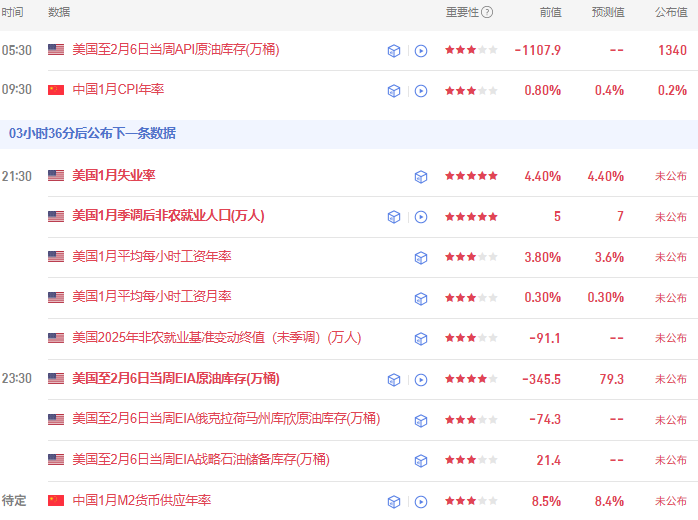Image resolution: width=698 pixels, height=520 pixels.
Task: Click cube icon for 平均每小时工资月率
Action: 421,298
